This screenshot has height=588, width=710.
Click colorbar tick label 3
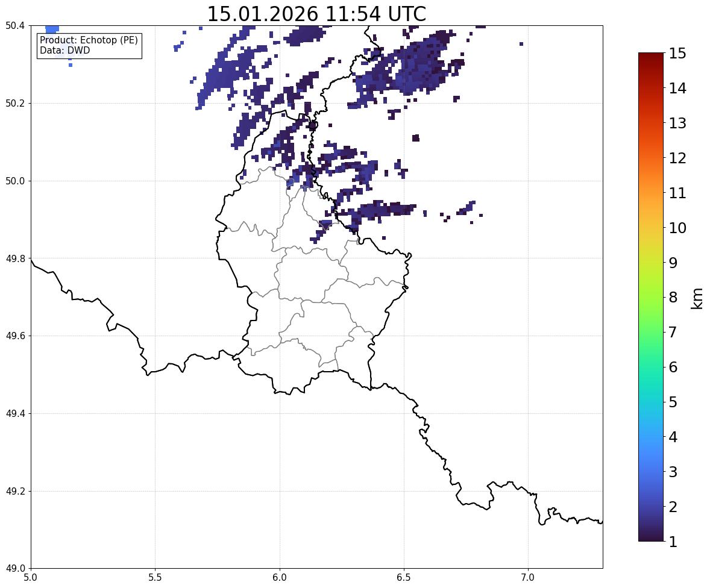(x=673, y=472)
